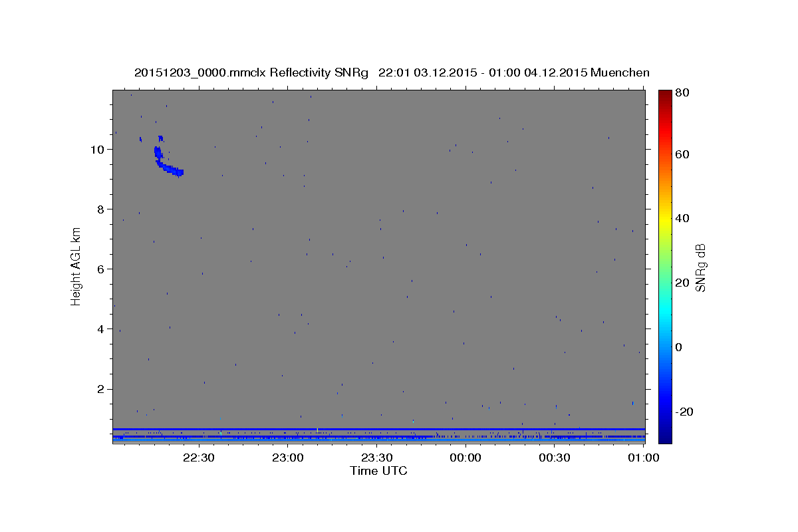Click the height axis label 6
Screen dimensions: 798x532
click(x=101, y=269)
